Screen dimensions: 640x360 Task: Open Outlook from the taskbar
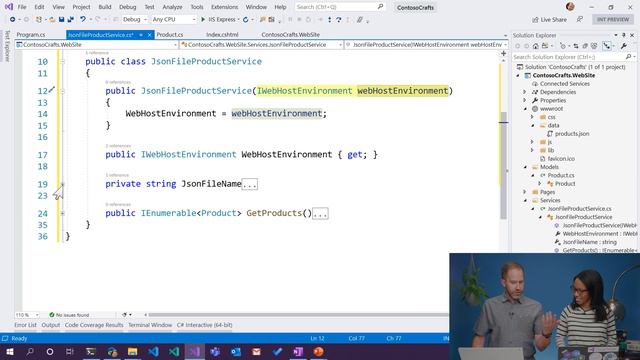pos(236,351)
